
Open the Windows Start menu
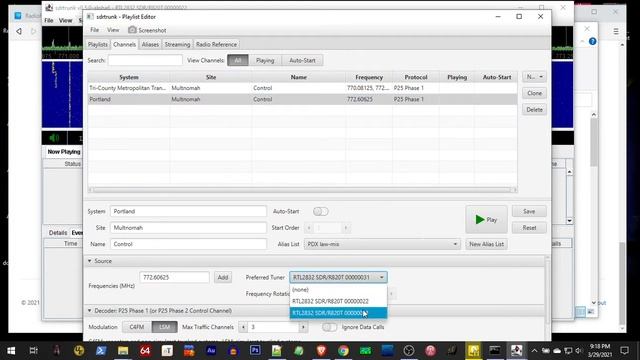(x=11, y=351)
